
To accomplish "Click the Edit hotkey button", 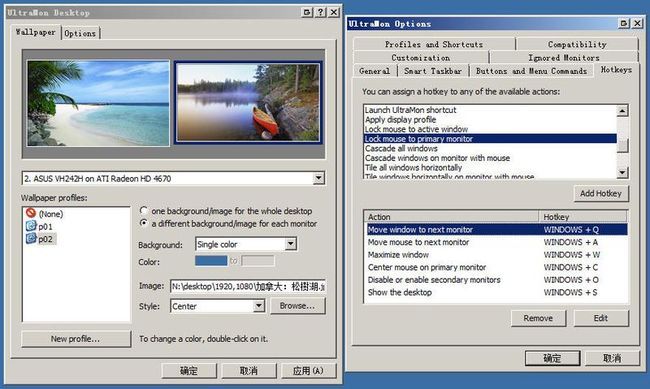I will pyautogui.click(x=601, y=318).
